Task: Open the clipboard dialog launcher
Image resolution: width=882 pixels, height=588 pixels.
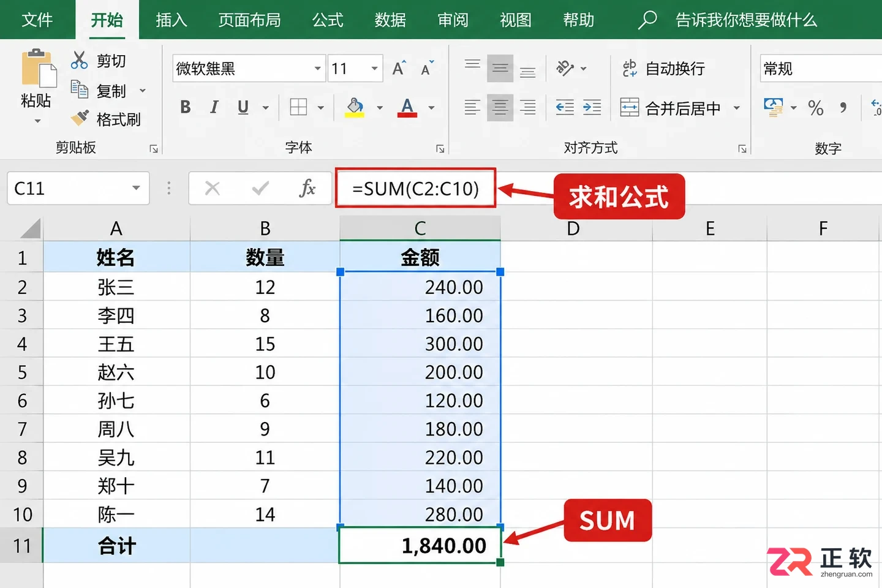Action: 154,149
